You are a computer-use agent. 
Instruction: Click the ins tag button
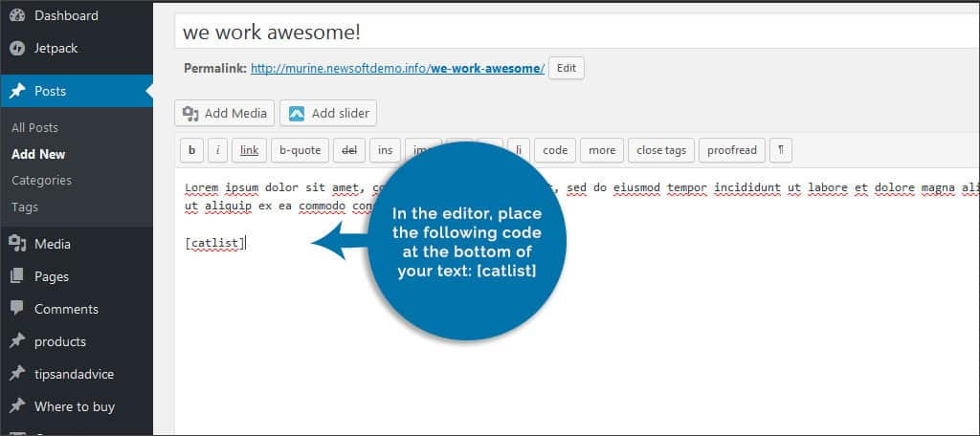pos(386,150)
